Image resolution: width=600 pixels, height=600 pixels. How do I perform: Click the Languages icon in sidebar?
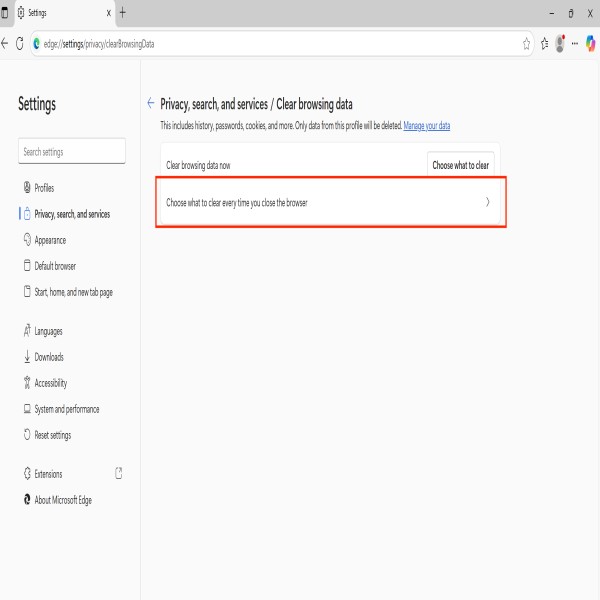pyautogui.click(x=26, y=331)
